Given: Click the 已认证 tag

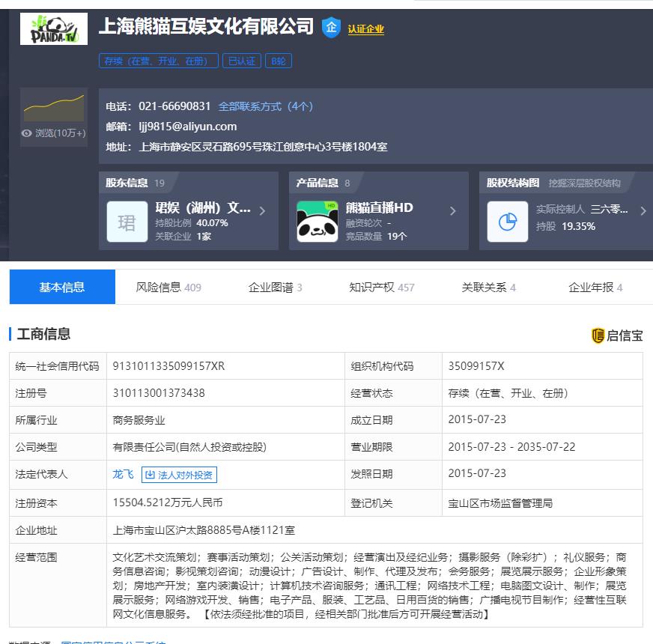Looking at the screenshot, I should pos(242,61).
